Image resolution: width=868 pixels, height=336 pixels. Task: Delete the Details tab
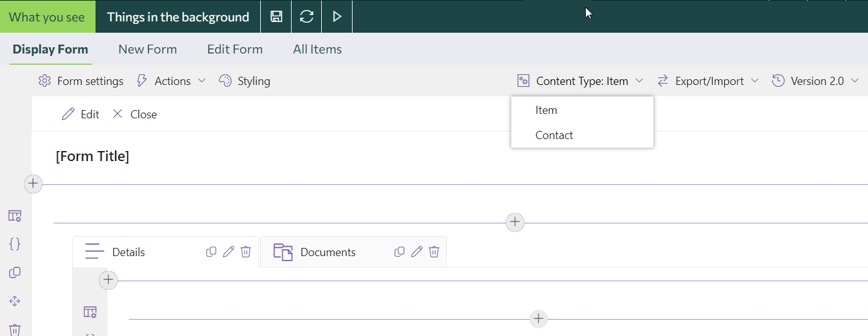pos(246,252)
